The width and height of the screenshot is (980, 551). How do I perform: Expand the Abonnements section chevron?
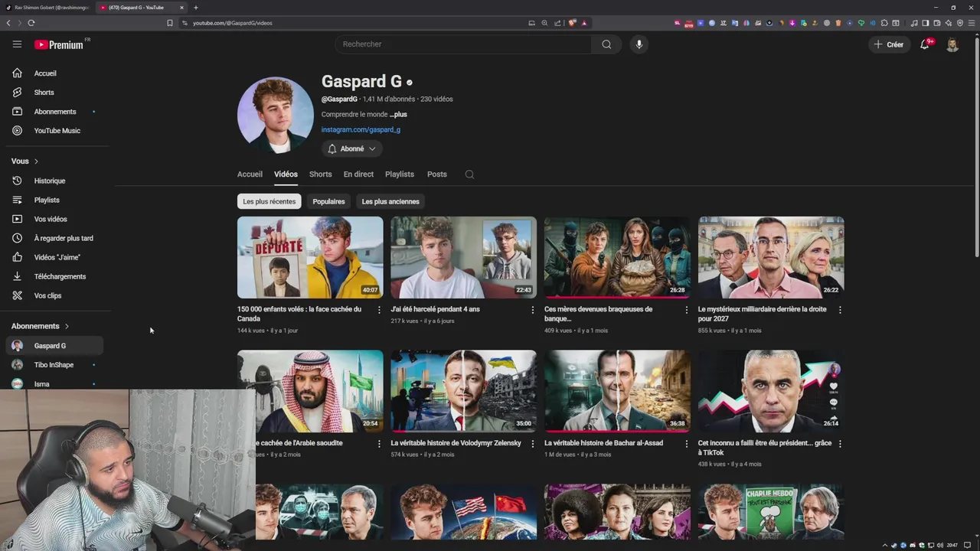(x=67, y=327)
